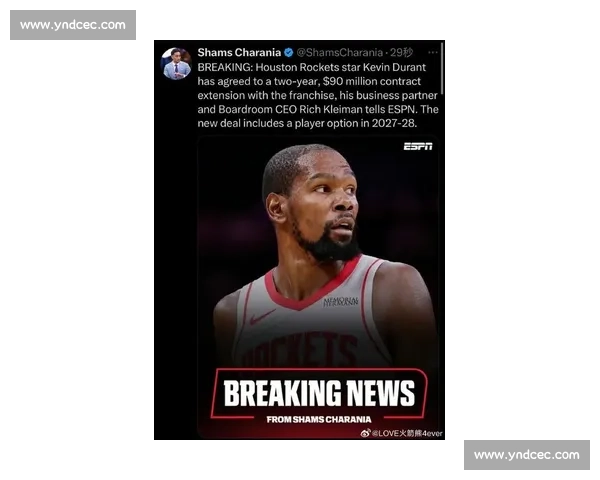Click the Nike swoosh on the jersey
Screen dimensions: 600x480
coord(263,318)
